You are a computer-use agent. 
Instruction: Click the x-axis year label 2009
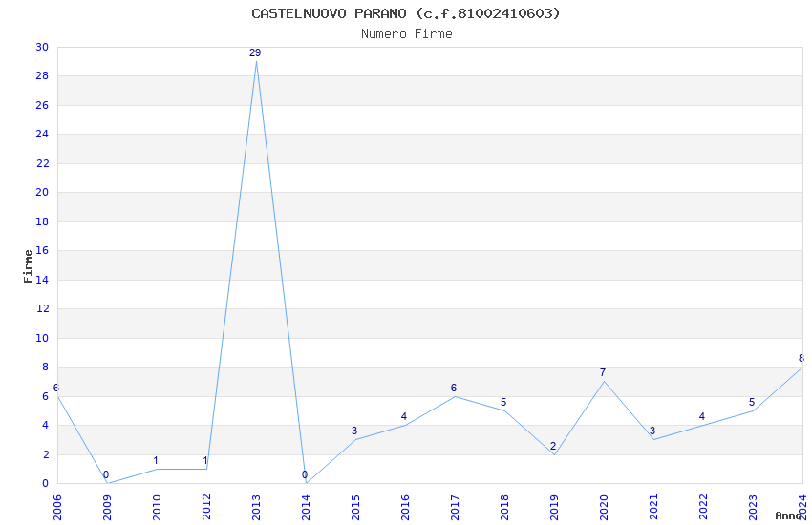coord(107,508)
